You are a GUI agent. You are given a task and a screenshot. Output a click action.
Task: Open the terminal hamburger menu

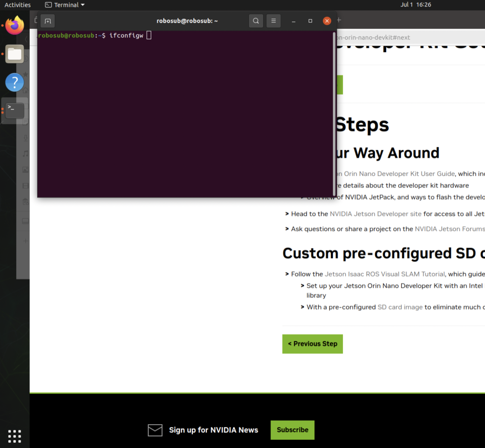274,21
